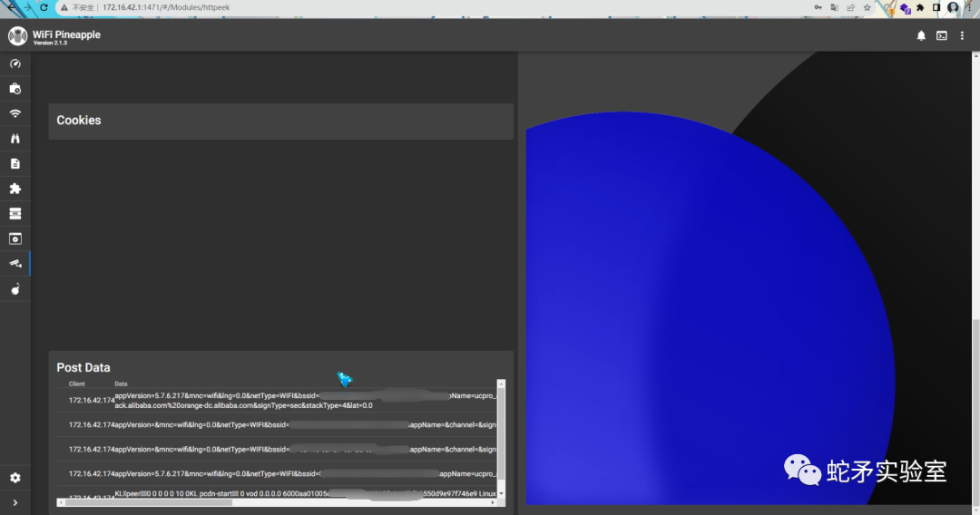Click the share page icon
The width and height of the screenshot is (980, 515).
pos(850,7)
